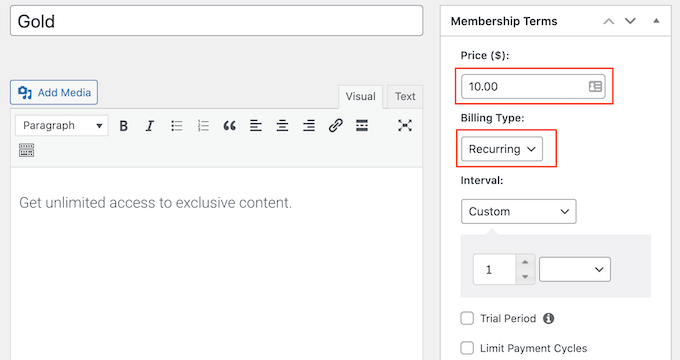
Task: Click the interval number field
Action: 495,269
